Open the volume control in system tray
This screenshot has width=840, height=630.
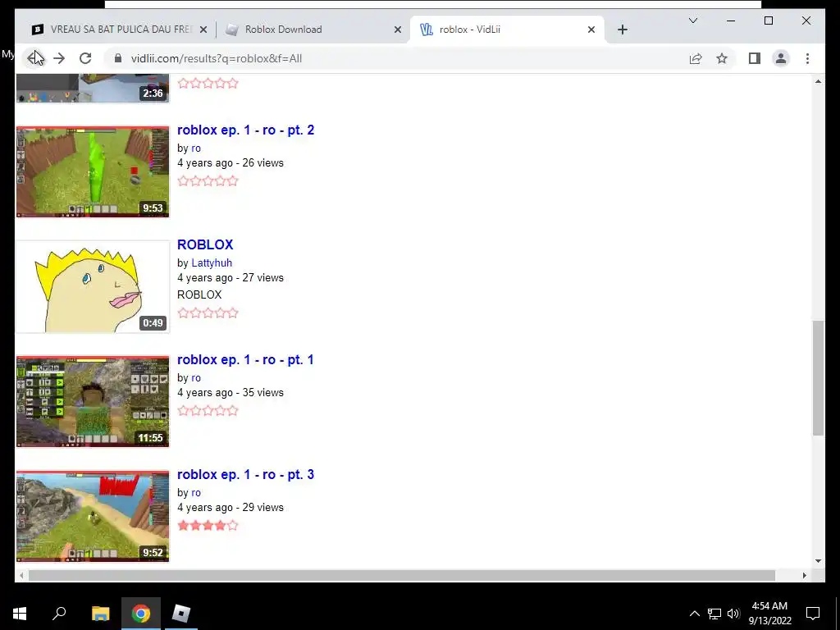coord(733,614)
